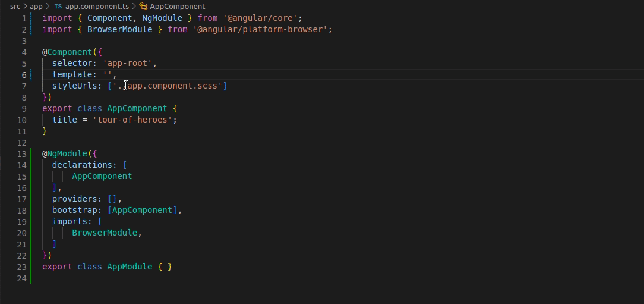Image resolution: width=644 pixels, height=304 pixels.
Task: Click line number 23 in the gutter
Action: coord(22,267)
